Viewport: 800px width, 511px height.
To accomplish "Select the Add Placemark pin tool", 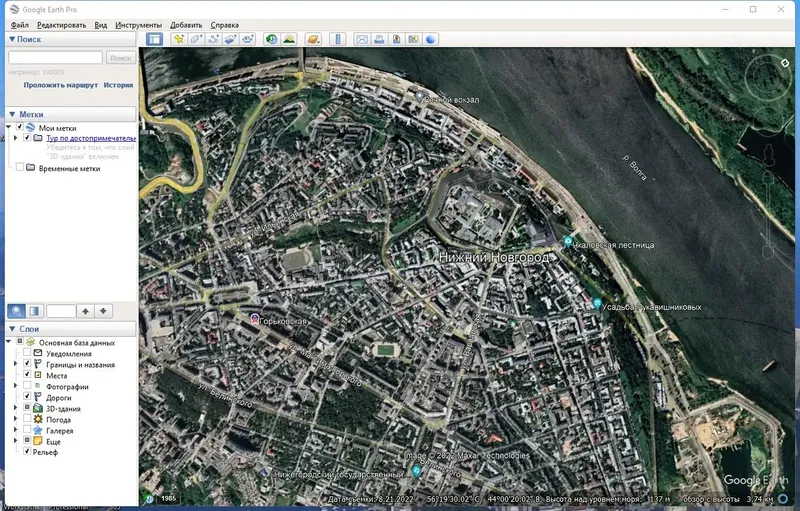I will coord(179,39).
